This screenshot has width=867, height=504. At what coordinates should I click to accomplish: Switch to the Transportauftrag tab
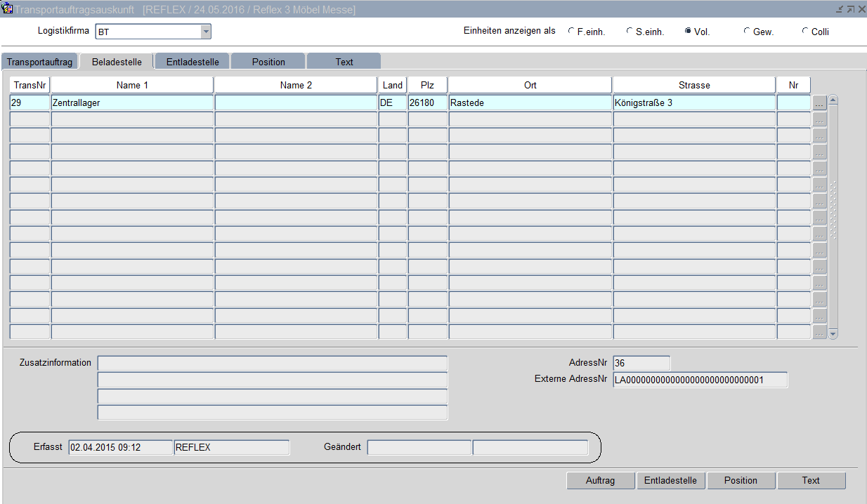tap(40, 62)
